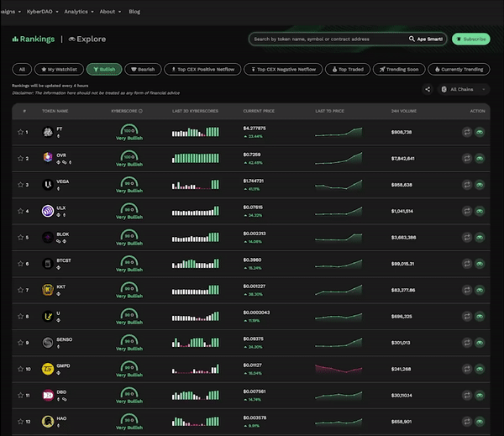Image resolution: width=504 pixels, height=436 pixels.
Task: Open explore icon for VEGA row
Action: [x=480, y=185]
